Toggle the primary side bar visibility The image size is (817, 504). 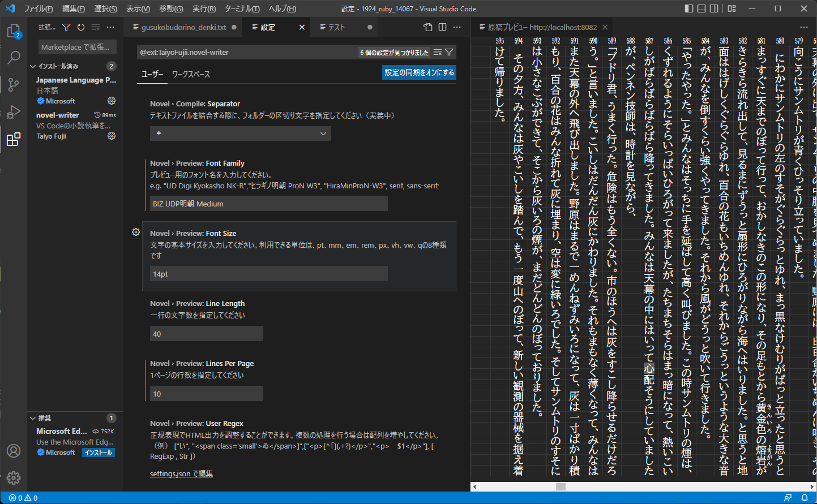pyautogui.click(x=689, y=8)
